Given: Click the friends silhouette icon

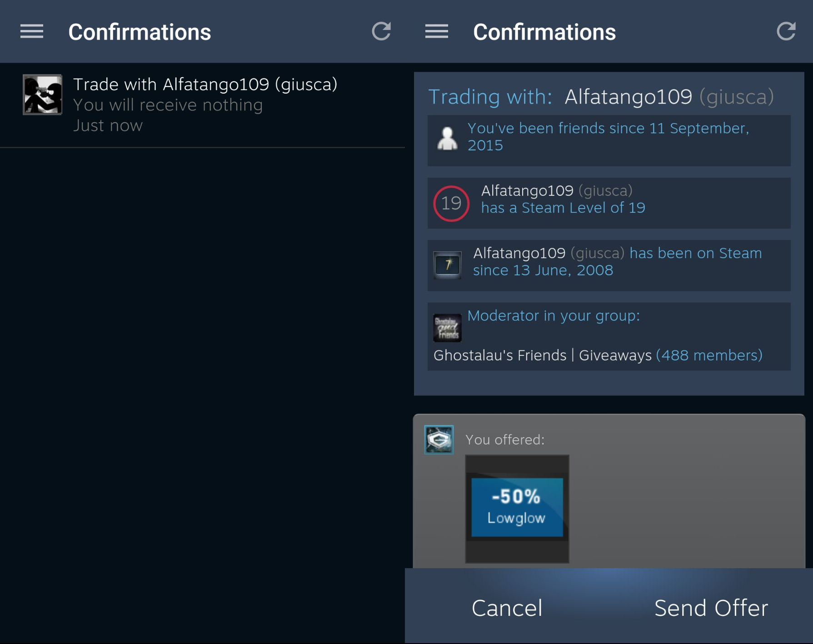Looking at the screenshot, I should click(447, 138).
